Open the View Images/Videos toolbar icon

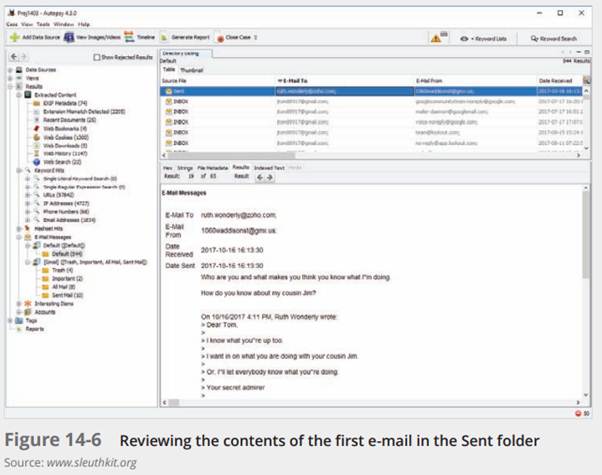[x=69, y=37]
